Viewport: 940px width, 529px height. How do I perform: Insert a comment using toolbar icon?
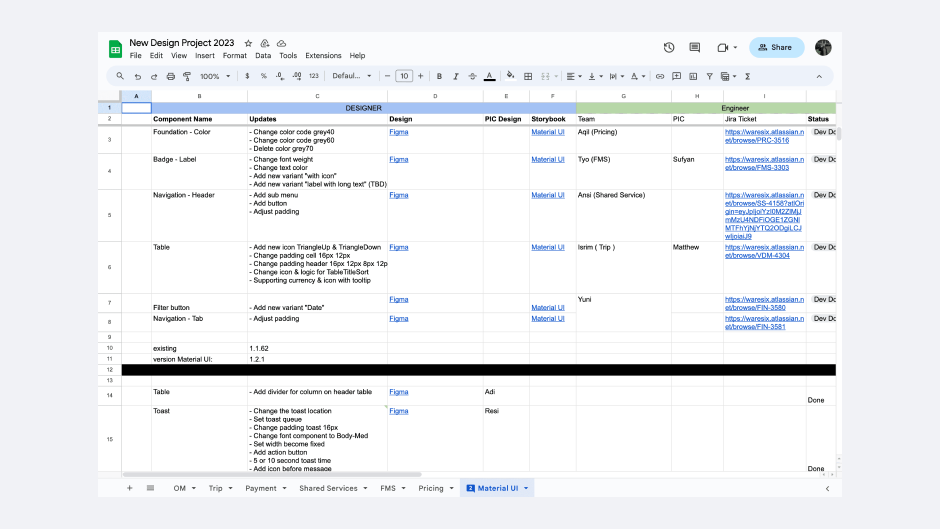pyautogui.click(x=676, y=76)
